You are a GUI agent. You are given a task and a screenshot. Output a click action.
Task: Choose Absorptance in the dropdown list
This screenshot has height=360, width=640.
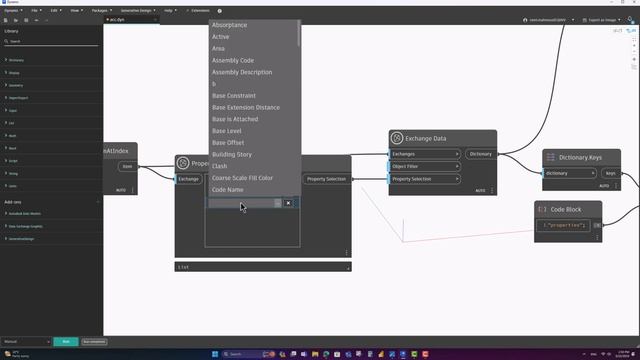click(229, 25)
